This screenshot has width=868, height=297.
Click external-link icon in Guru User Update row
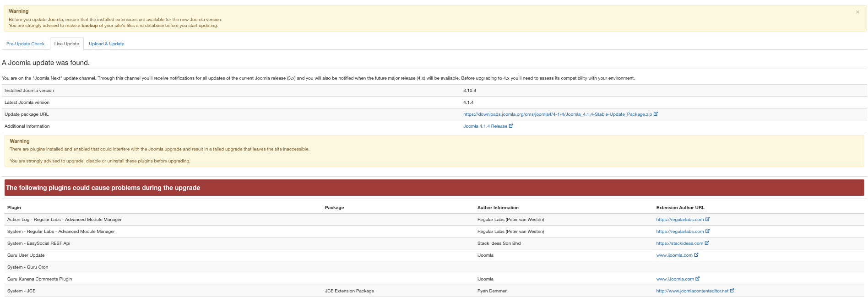pyautogui.click(x=696, y=255)
